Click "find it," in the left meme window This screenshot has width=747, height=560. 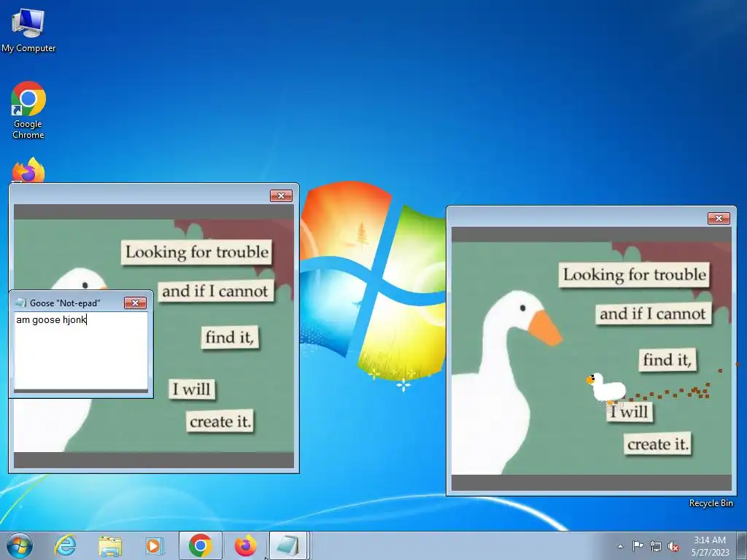(x=230, y=337)
